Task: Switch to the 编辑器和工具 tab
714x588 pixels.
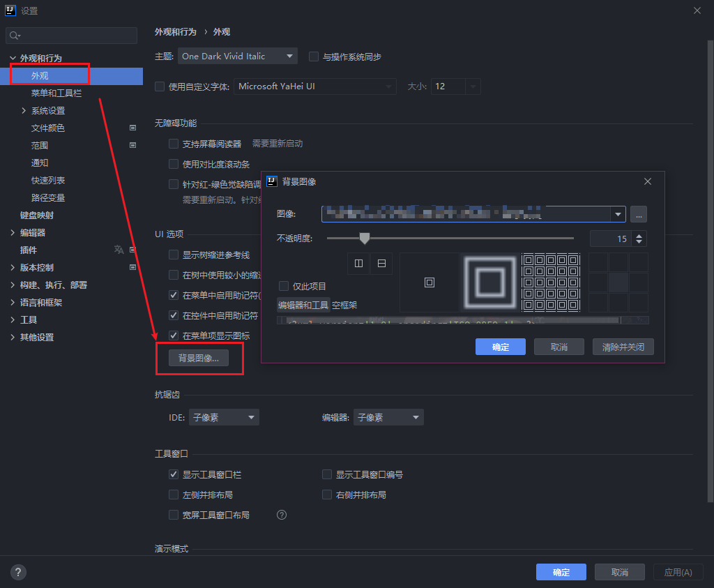Action: click(303, 305)
